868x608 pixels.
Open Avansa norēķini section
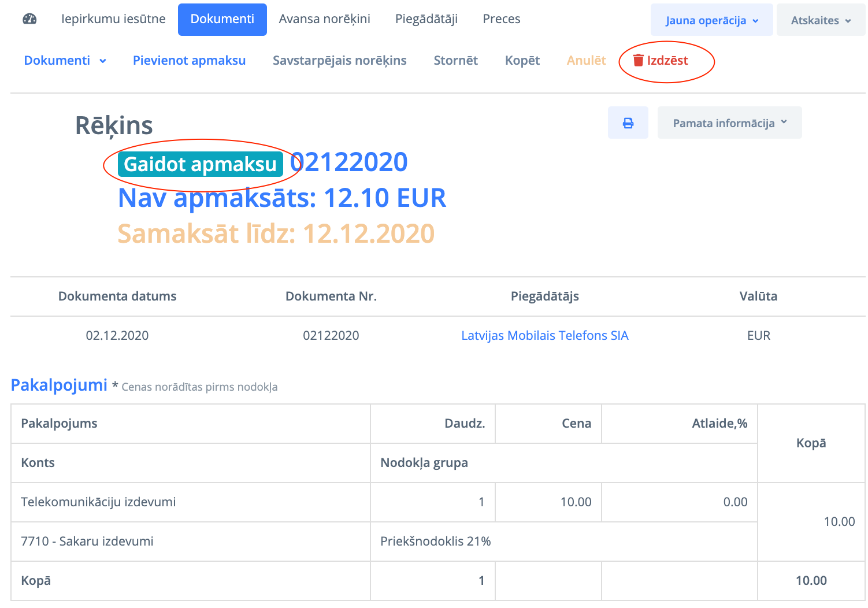click(x=324, y=19)
